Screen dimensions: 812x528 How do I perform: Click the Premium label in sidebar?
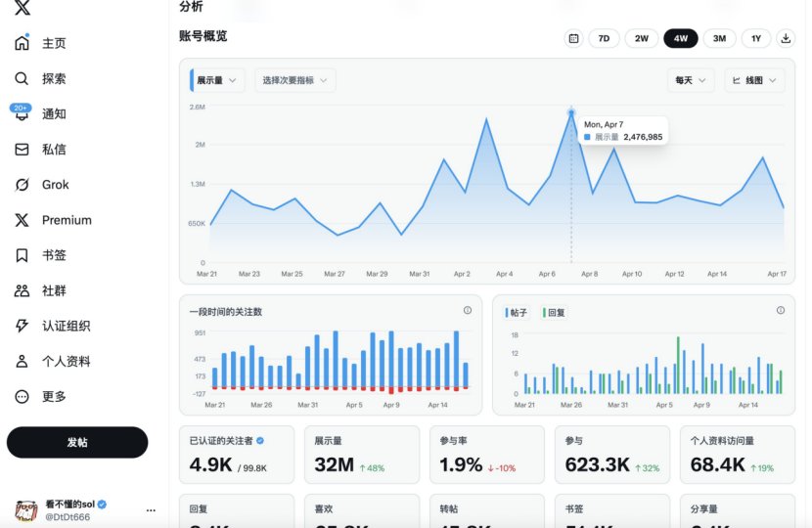[x=67, y=220]
